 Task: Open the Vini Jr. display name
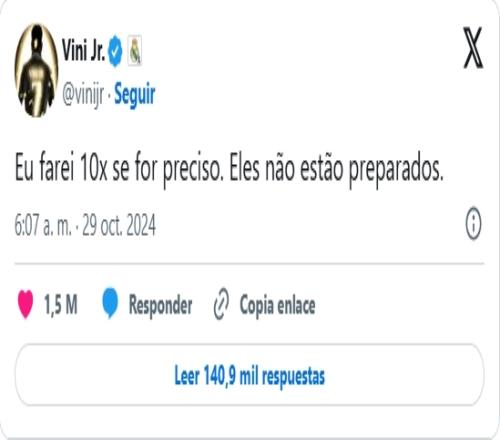[83, 50]
